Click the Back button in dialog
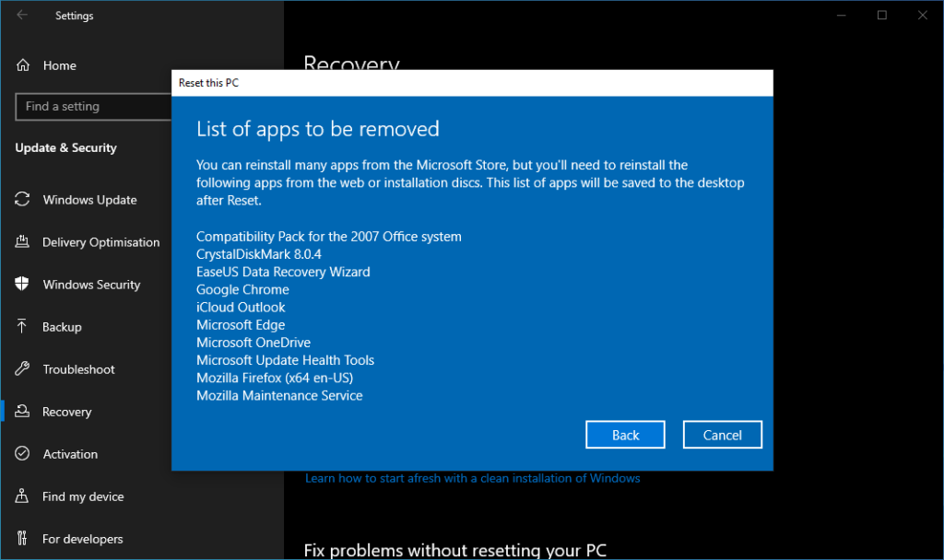Image resolution: width=944 pixels, height=560 pixels. 625,434
